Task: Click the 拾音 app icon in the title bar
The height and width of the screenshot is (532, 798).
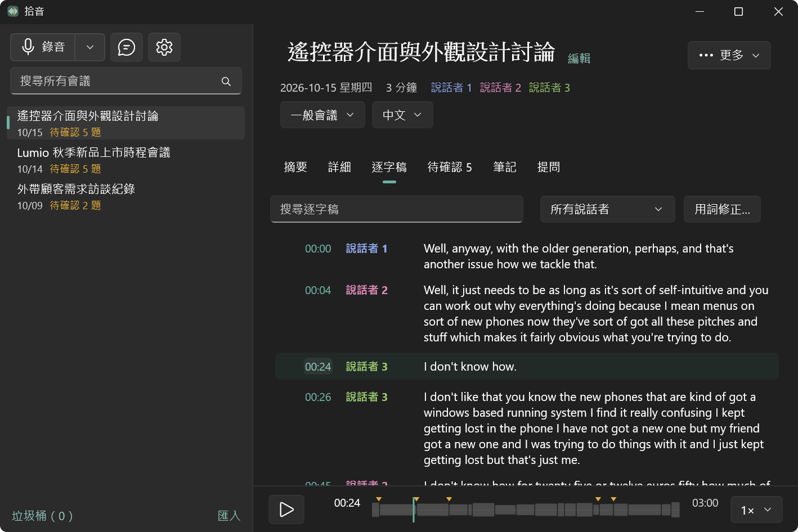Action: click(13, 11)
